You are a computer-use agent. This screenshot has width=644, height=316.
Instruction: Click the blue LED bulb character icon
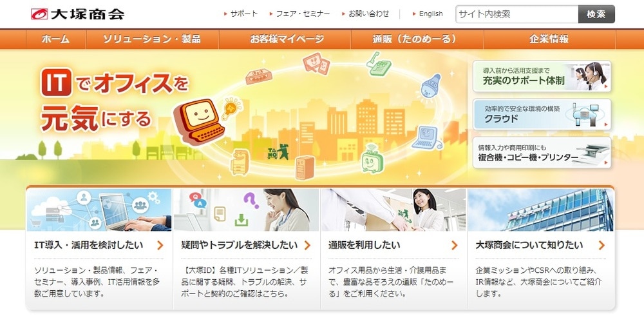[x=431, y=86]
